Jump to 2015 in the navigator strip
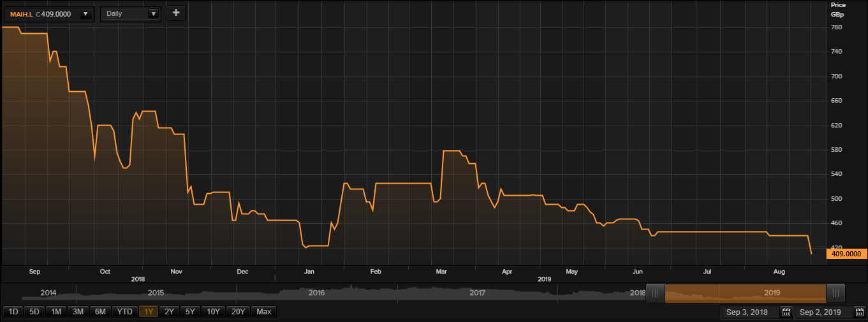 [156, 293]
